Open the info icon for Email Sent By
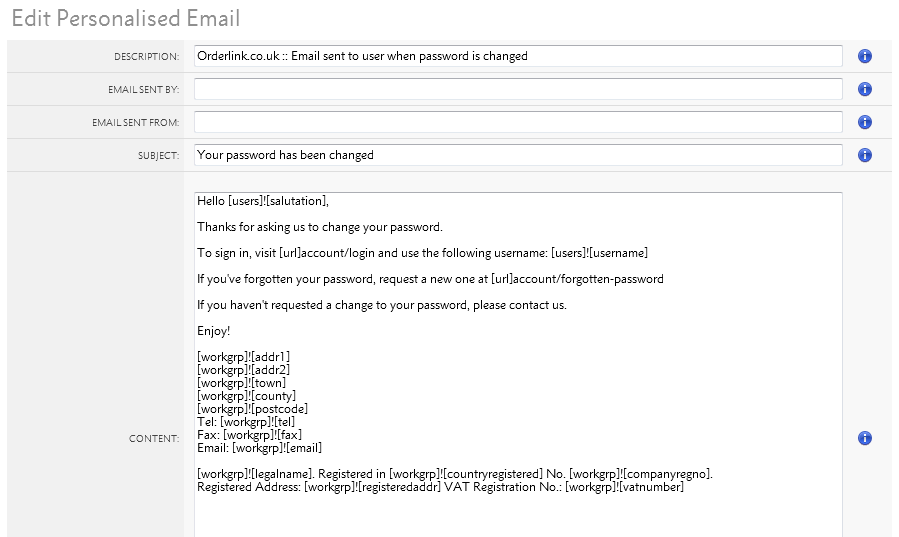Viewport: 899px width, 537px height. click(865, 89)
